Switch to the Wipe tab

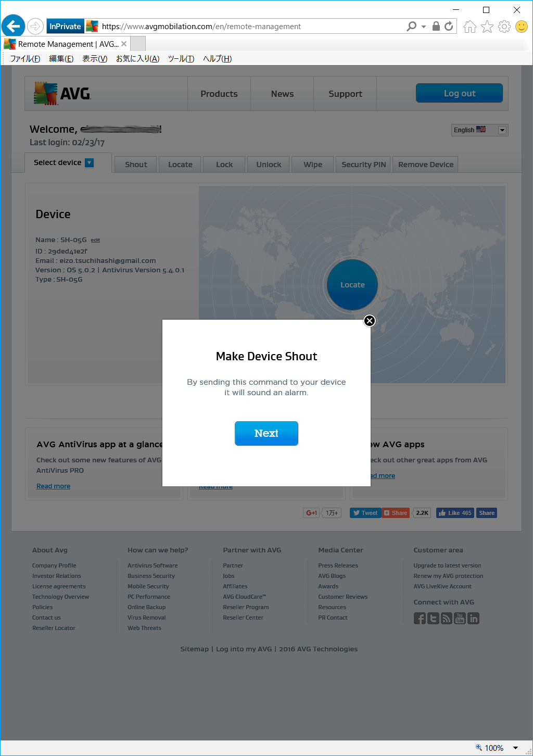pos(313,165)
